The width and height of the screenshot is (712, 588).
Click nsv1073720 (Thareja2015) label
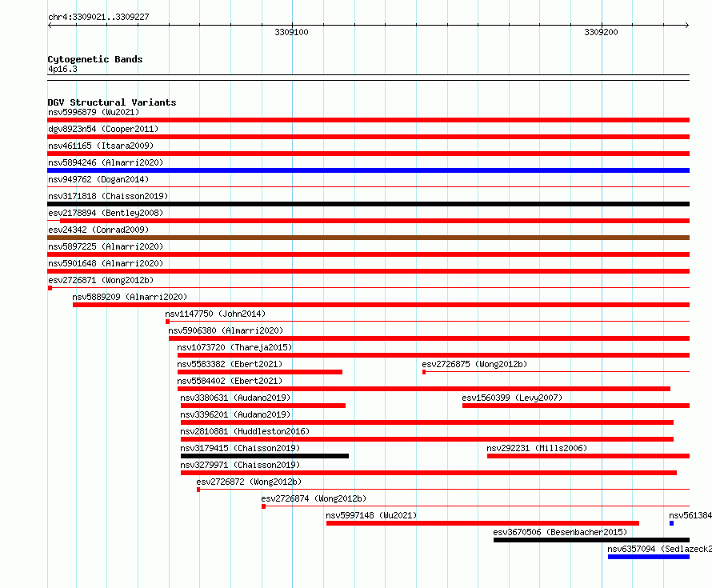coord(234,347)
